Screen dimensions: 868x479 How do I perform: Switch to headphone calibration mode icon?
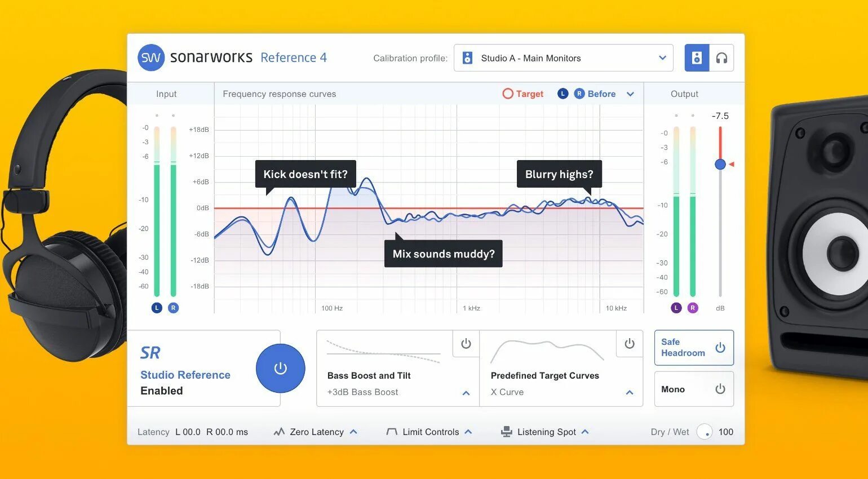point(721,57)
